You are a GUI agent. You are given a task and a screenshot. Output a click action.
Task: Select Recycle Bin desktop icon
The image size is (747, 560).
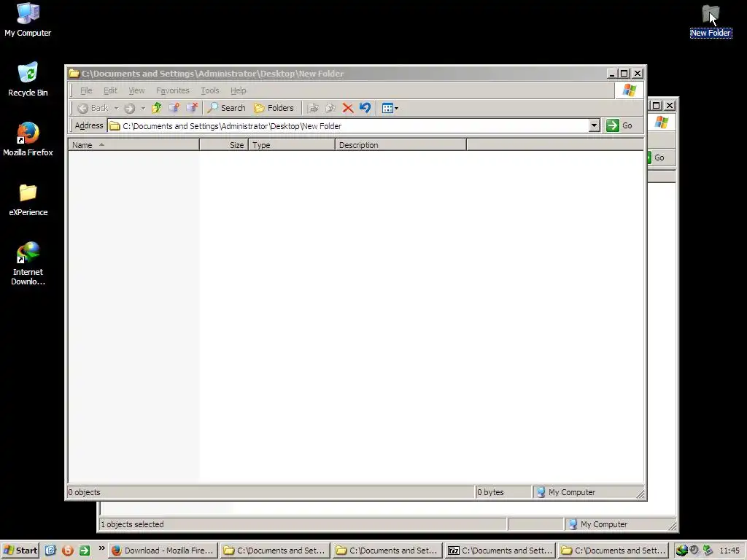click(x=28, y=79)
